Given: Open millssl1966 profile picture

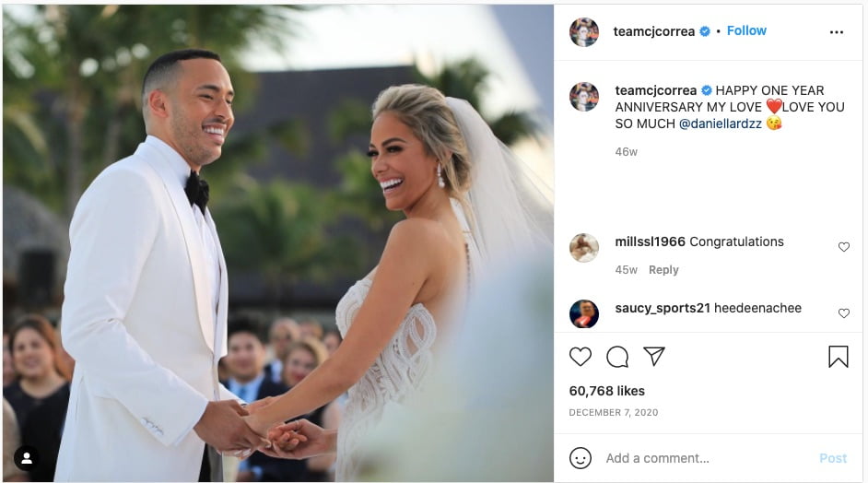Looking at the screenshot, I should pyautogui.click(x=584, y=248).
